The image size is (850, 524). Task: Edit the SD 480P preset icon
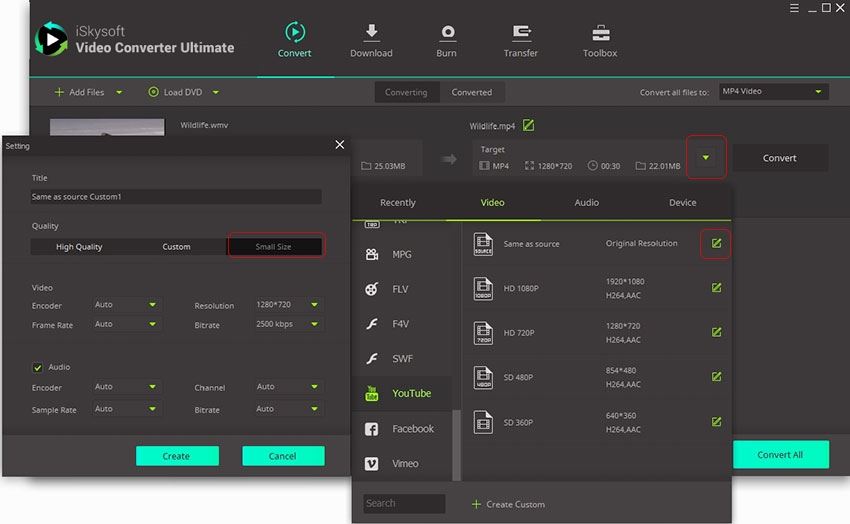point(716,377)
